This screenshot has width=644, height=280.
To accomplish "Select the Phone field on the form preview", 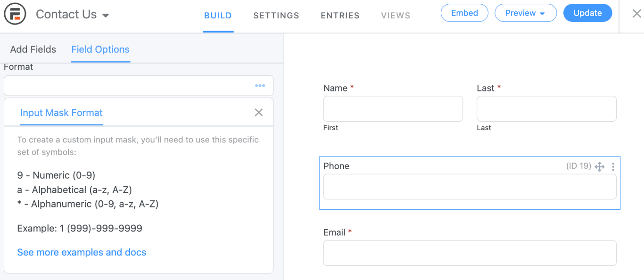I will pos(470,187).
